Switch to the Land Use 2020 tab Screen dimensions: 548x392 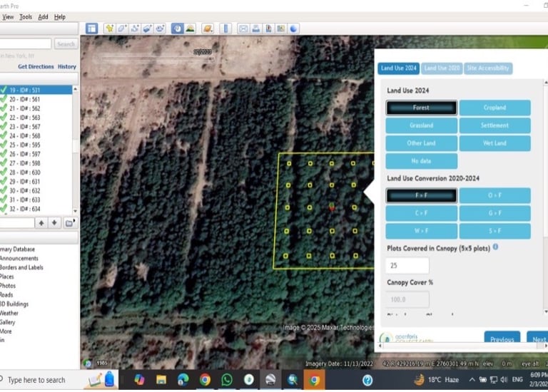pyautogui.click(x=442, y=68)
